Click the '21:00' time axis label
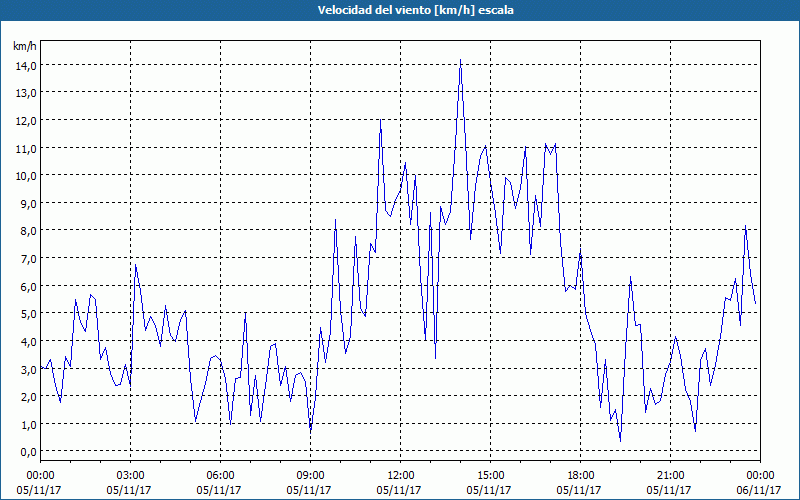800x500 pixels. [670, 476]
